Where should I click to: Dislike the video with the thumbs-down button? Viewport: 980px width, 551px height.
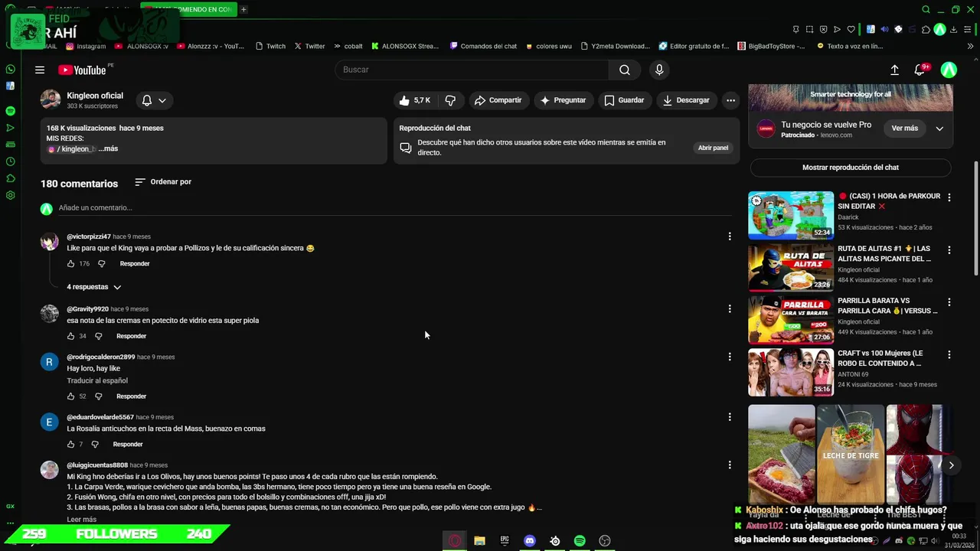pos(450,100)
